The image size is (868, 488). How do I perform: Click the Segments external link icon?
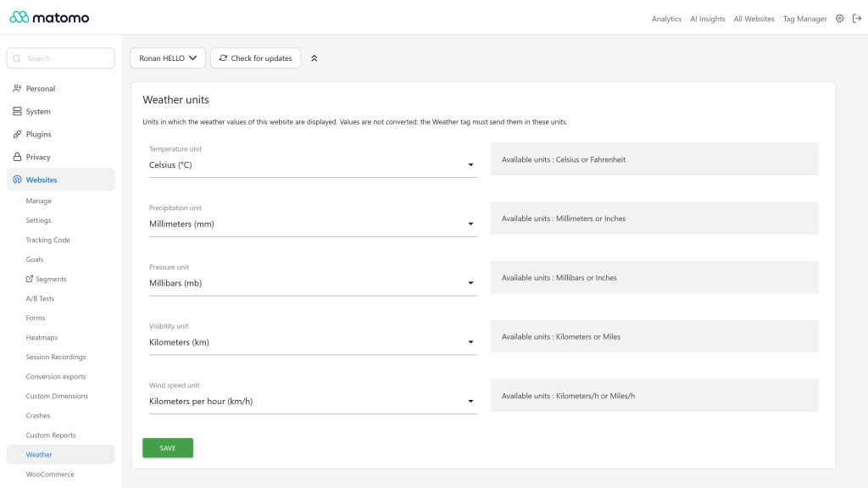pyautogui.click(x=30, y=279)
